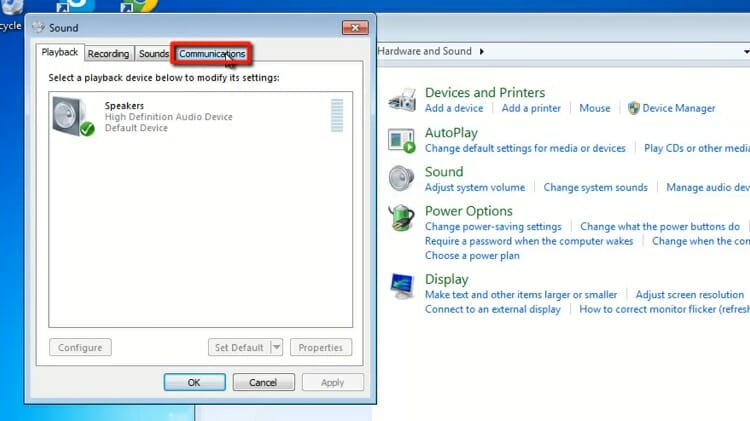Click Change when the computer sleeps link

701,241
